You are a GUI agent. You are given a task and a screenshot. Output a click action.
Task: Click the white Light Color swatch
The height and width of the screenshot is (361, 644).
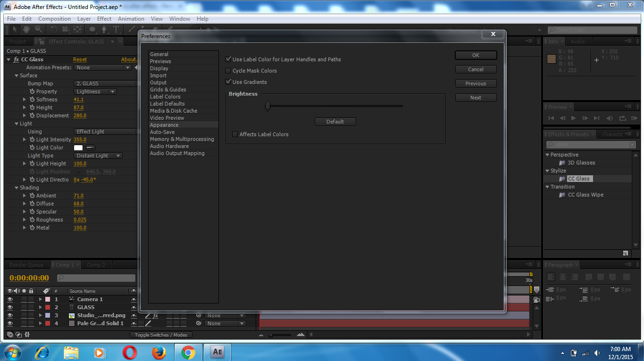click(x=78, y=148)
